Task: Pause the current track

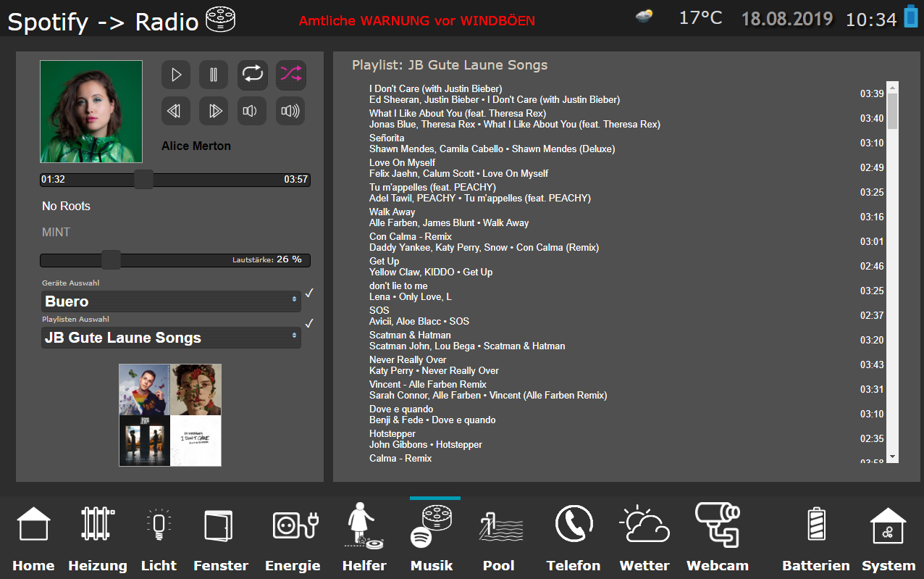Action: (214, 75)
